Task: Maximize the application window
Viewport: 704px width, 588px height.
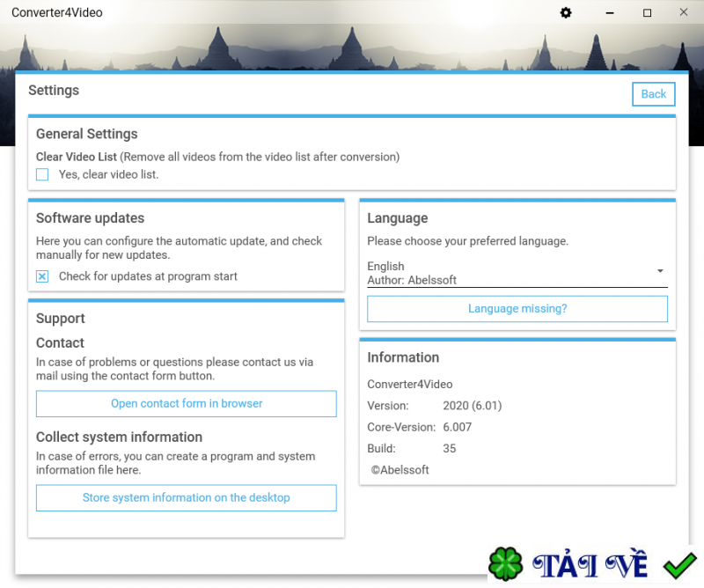Action: pyautogui.click(x=645, y=12)
